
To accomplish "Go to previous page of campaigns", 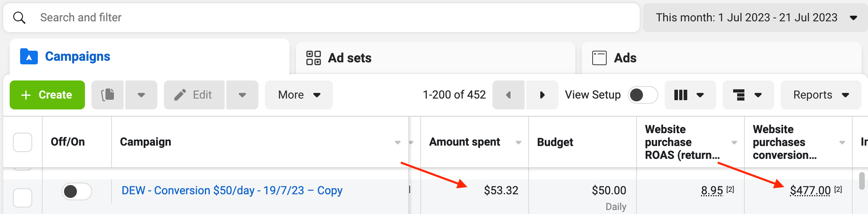I will pyautogui.click(x=508, y=95).
